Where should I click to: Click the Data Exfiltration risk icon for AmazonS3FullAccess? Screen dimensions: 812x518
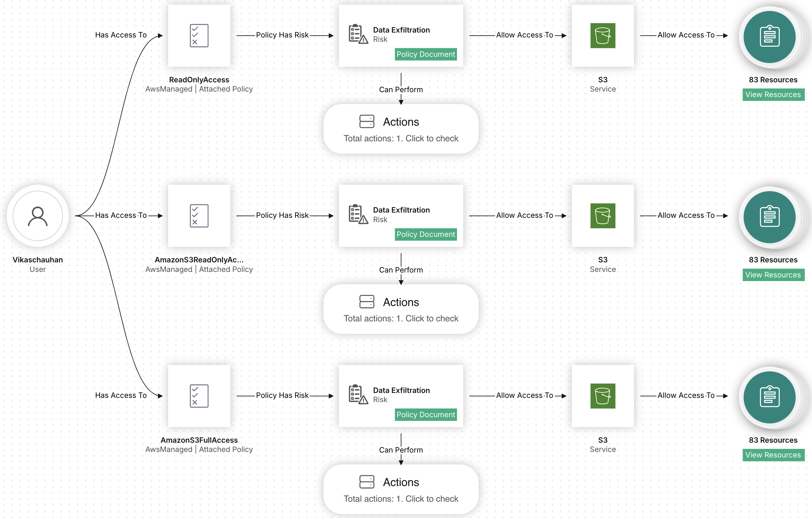pyautogui.click(x=358, y=394)
